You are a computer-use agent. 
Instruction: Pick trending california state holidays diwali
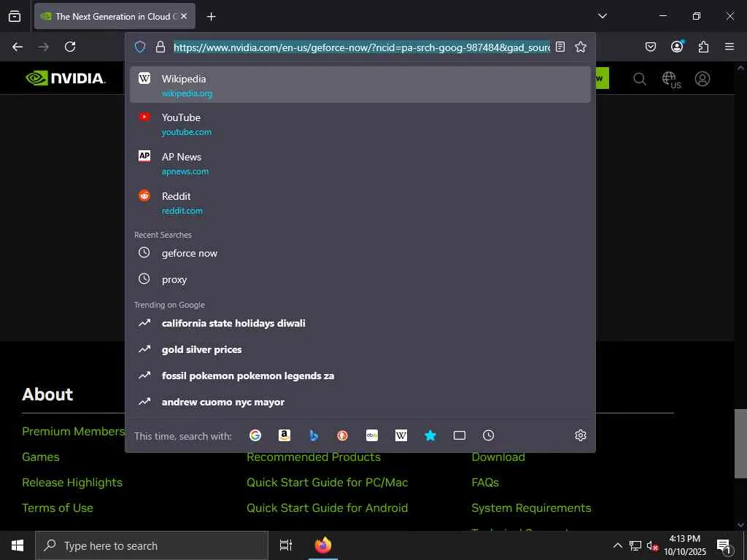(x=360, y=323)
